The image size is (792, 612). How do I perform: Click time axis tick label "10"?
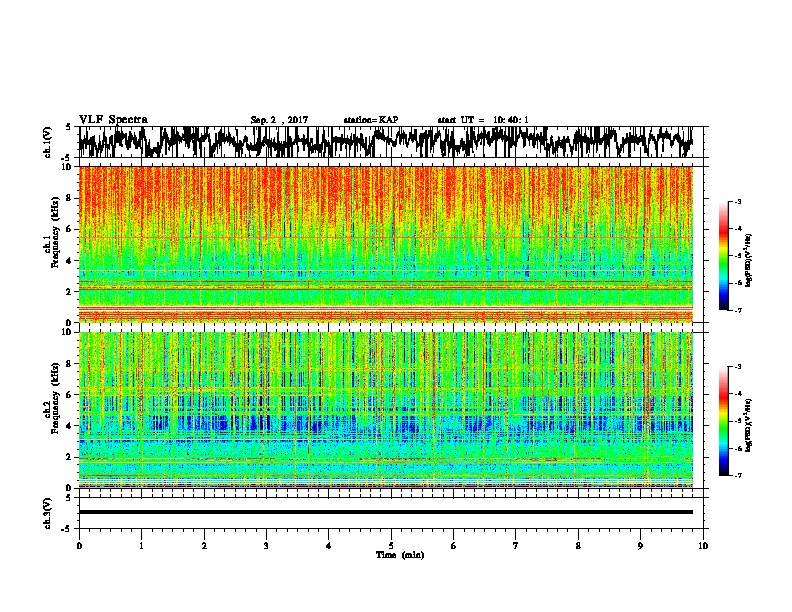pyautogui.click(x=703, y=546)
